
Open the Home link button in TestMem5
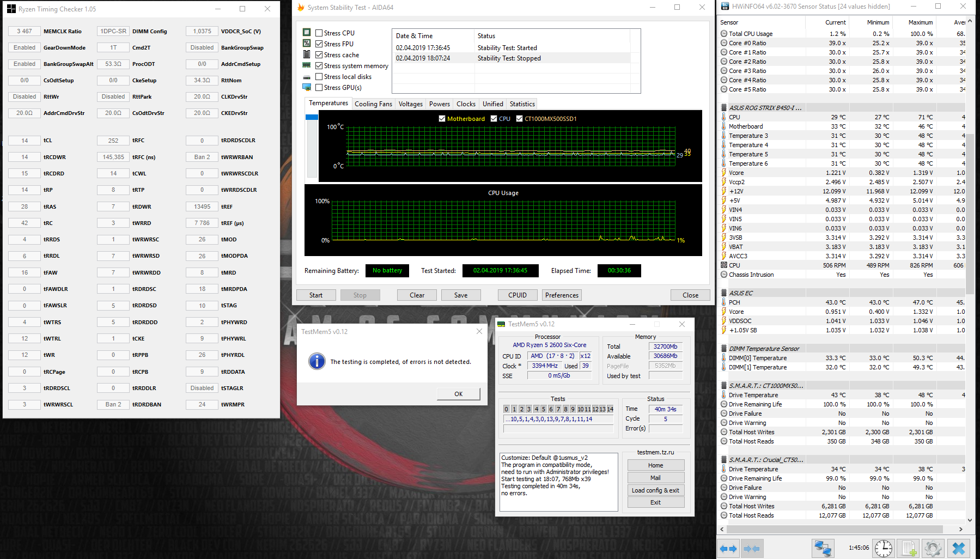click(655, 465)
